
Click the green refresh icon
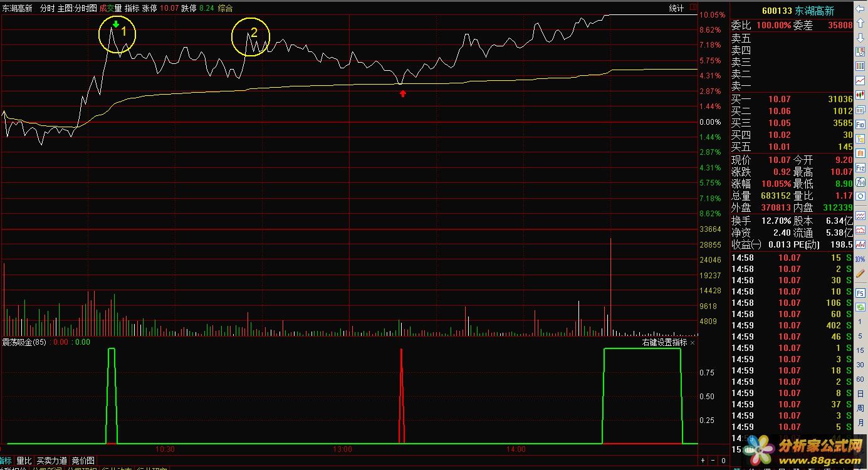860,306
